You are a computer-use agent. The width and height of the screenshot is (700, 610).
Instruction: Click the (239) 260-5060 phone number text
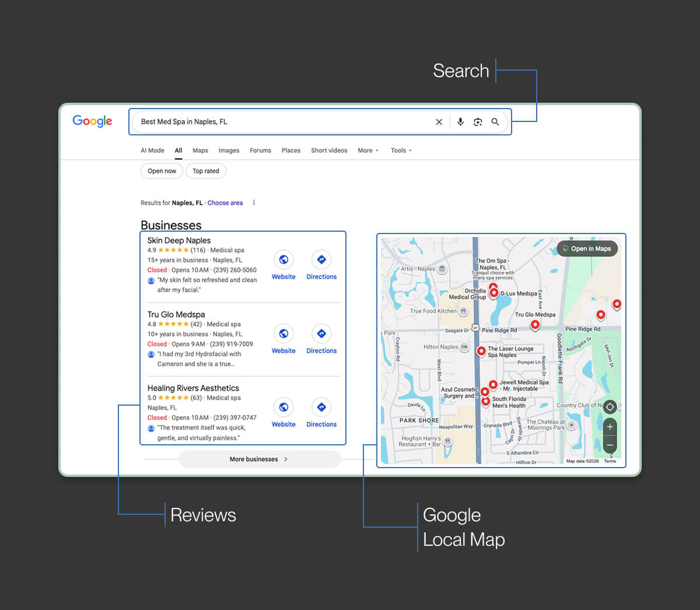tap(235, 270)
